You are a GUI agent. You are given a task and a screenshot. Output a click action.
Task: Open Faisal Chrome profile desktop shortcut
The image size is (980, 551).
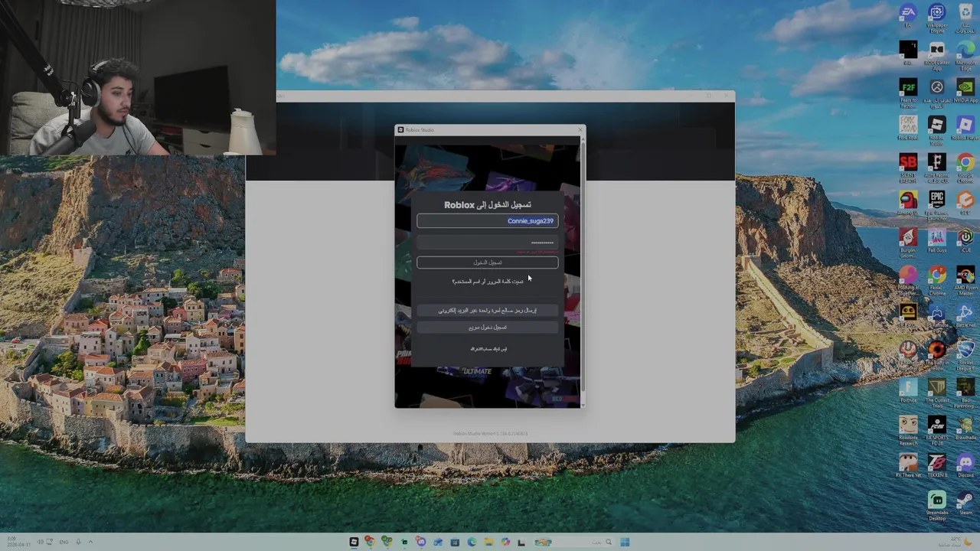[936, 280]
